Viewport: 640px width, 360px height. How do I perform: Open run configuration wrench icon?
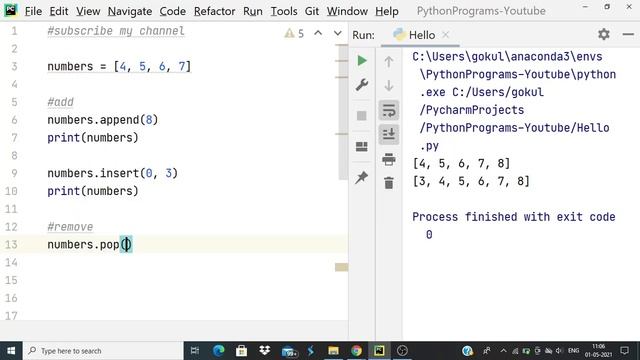pos(362,85)
